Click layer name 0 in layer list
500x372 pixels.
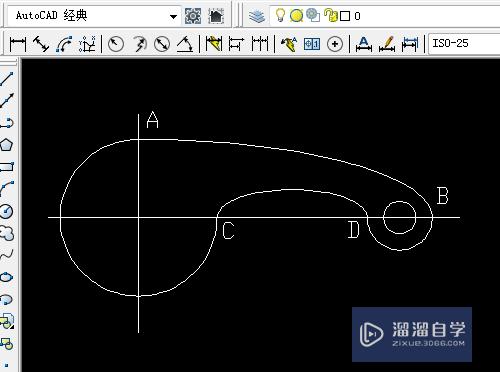point(357,16)
